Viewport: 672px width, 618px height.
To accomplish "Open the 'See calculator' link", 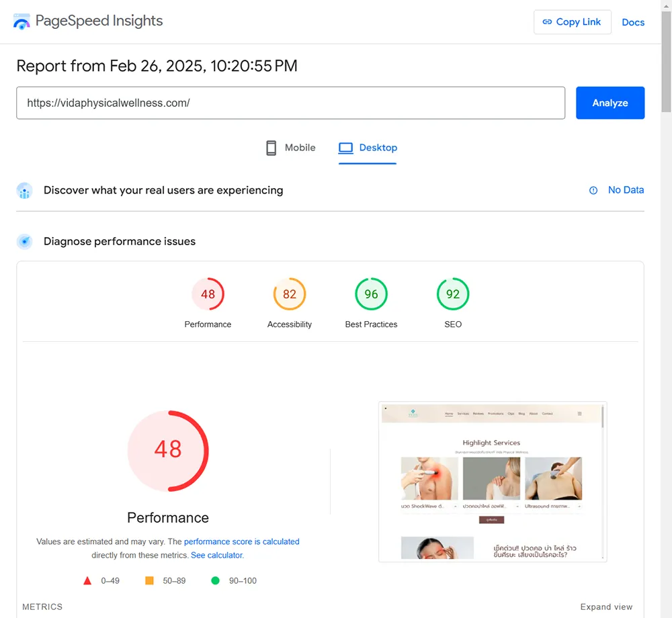I will coord(217,555).
